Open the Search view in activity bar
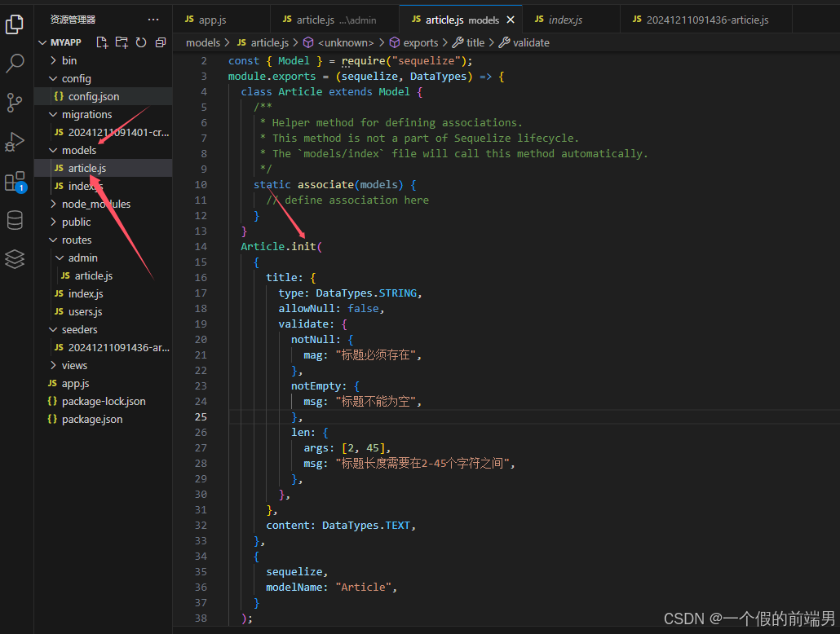The image size is (840, 634). tap(15, 64)
